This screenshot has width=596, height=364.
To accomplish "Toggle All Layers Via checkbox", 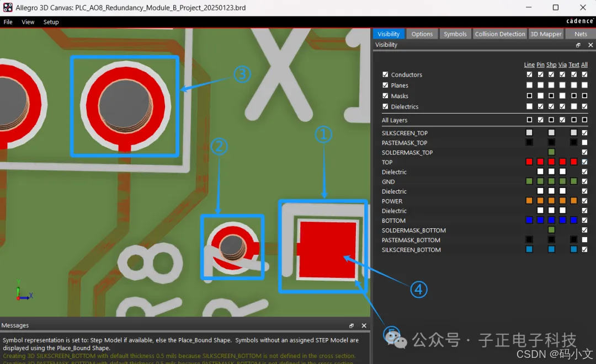I will click(562, 120).
